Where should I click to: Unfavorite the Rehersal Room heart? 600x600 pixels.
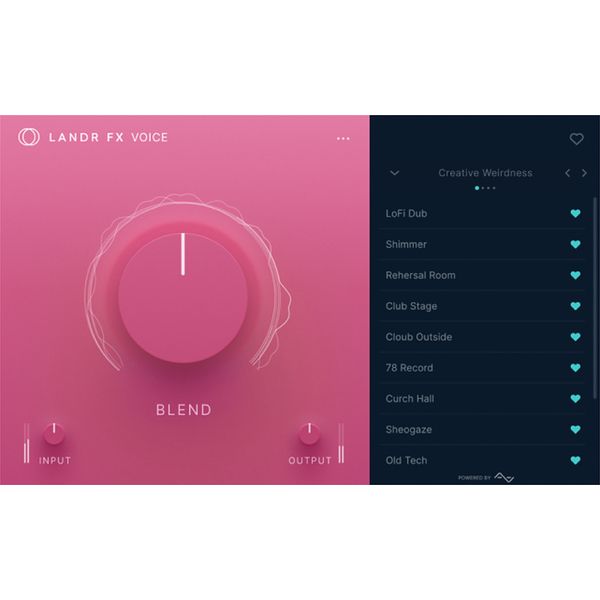576,275
